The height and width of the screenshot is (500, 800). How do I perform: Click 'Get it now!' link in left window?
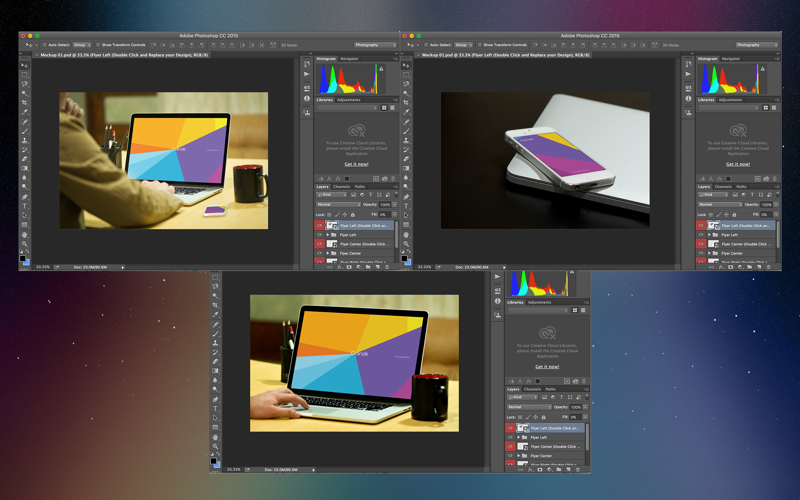(x=356, y=164)
